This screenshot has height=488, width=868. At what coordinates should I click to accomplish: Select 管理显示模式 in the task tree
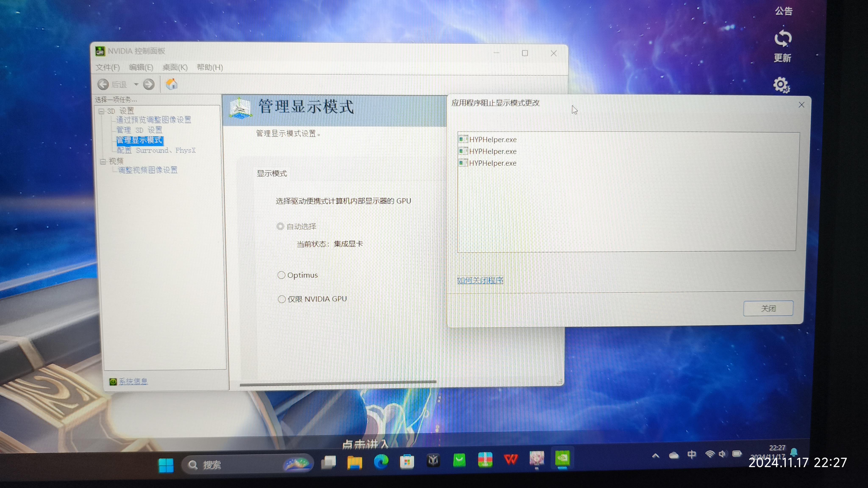click(x=139, y=140)
